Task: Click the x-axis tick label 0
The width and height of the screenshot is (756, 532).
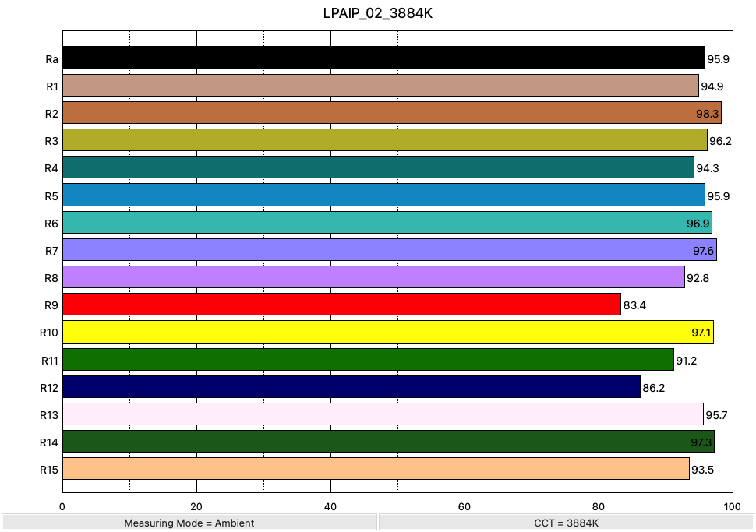Action: pyautogui.click(x=62, y=506)
